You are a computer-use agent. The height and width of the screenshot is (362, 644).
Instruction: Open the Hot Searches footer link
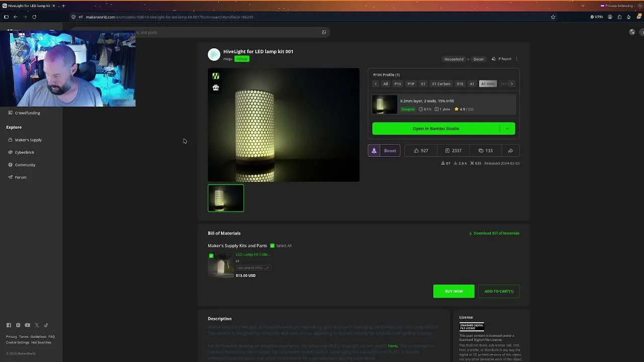[41, 342]
